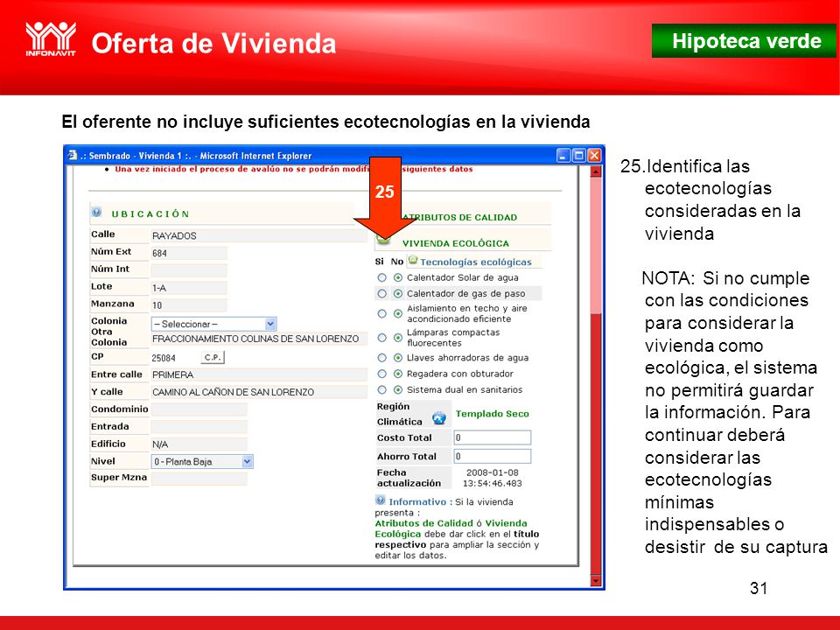
Task: Click the empty Núm Int field
Action: pos(189,270)
